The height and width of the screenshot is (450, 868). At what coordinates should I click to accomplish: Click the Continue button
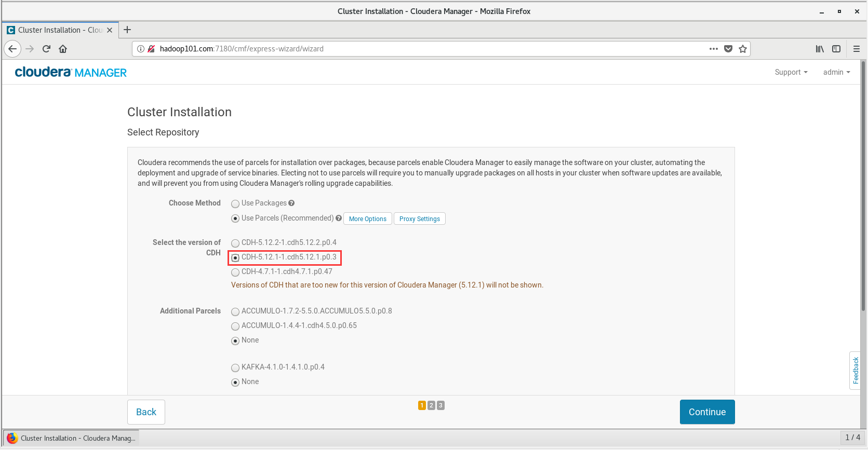[x=707, y=412]
